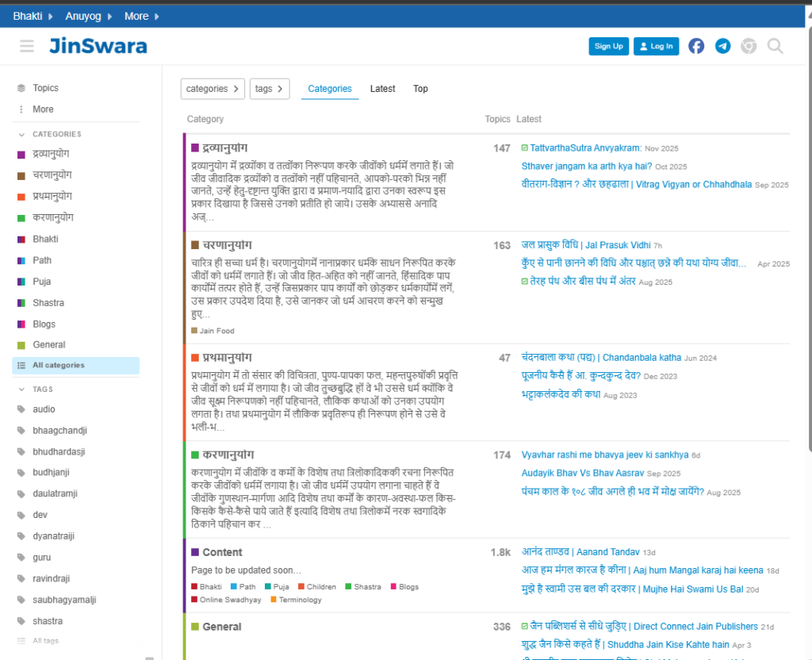Click the JinSwara site logo
812x660 pixels.
pyautogui.click(x=98, y=46)
